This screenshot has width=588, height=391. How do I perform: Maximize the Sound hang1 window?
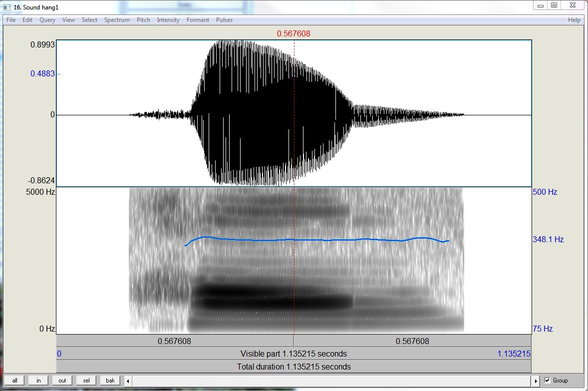[554, 5]
